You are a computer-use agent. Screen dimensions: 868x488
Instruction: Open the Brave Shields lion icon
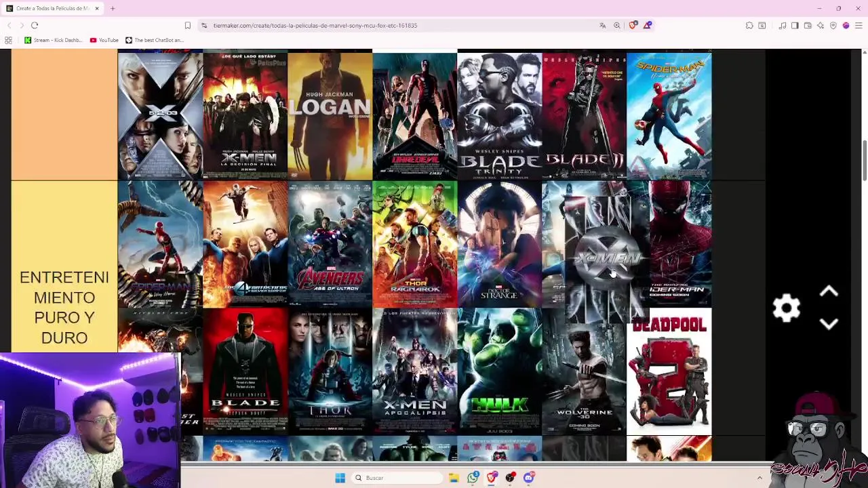coord(633,25)
